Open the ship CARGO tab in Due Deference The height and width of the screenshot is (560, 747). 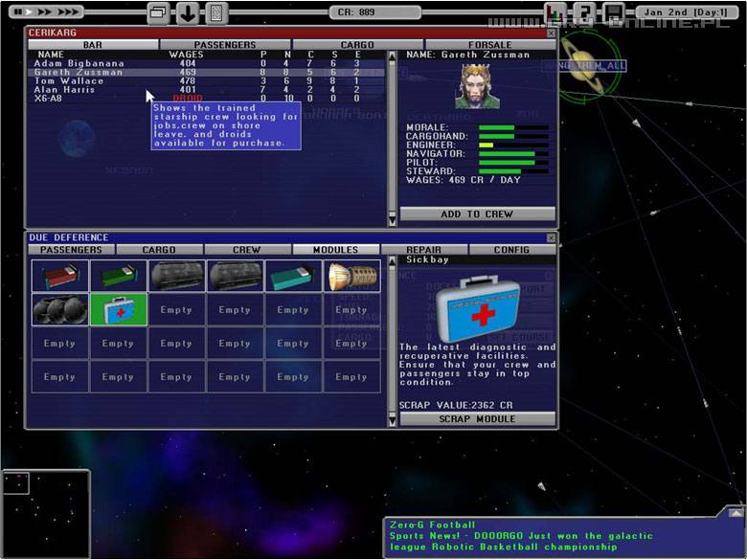(x=160, y=250)
